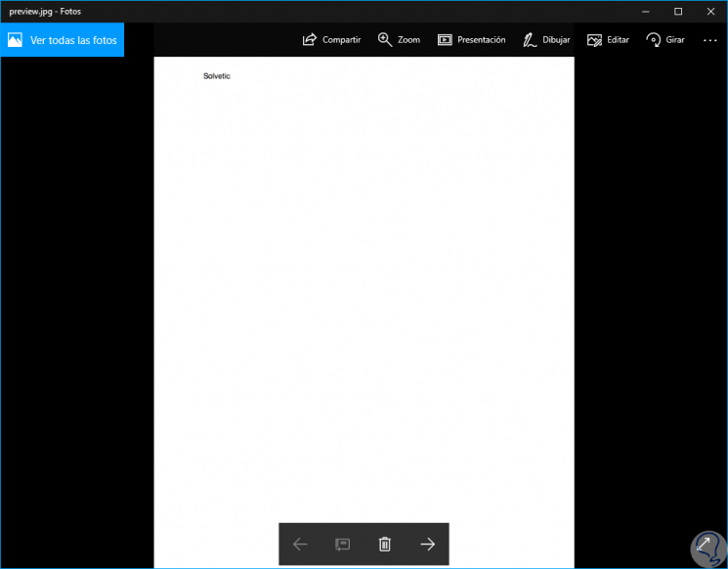Select the Dibujar drawing tool
Screen dimensions: 728x569
[x=546, y=40]
